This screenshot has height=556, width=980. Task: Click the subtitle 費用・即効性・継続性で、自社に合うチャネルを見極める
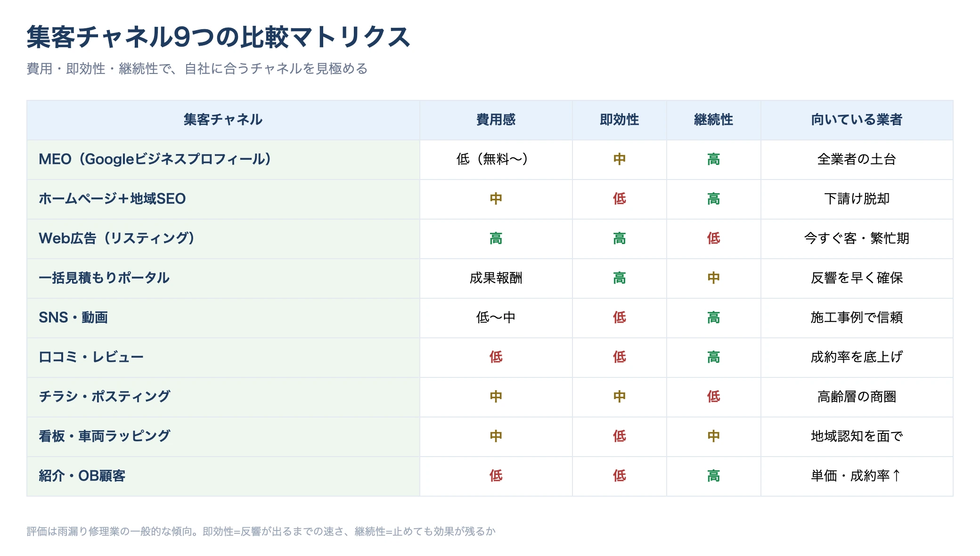(x=197, y=69)
